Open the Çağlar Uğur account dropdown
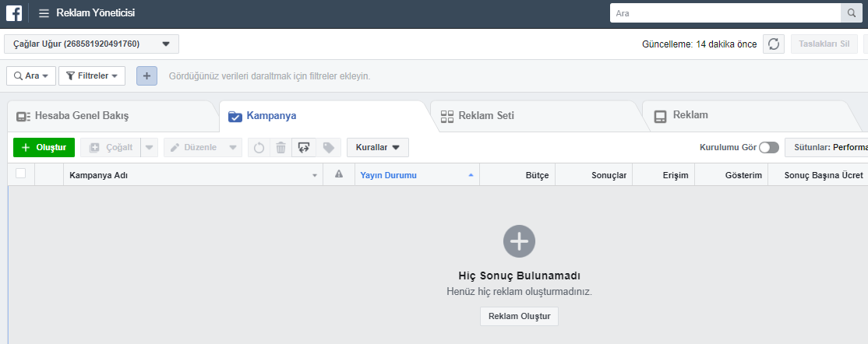This screenshot has width=868, height=344. click(91, 44)
